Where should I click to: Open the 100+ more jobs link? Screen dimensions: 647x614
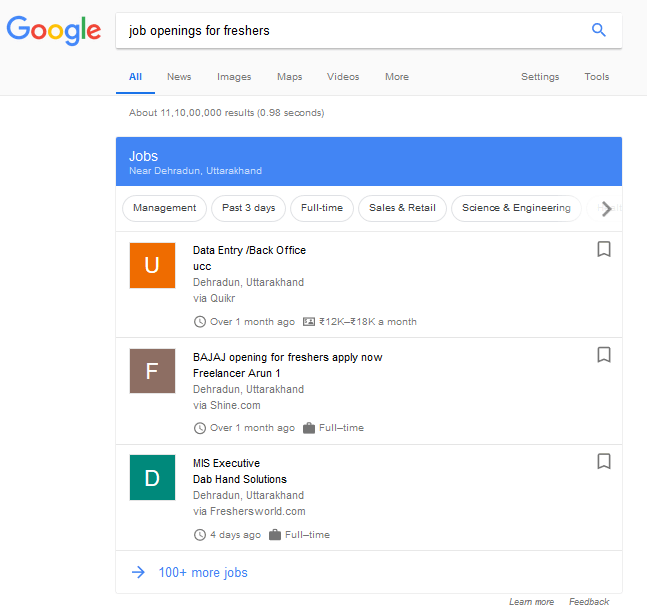click(x=203, y=573)
